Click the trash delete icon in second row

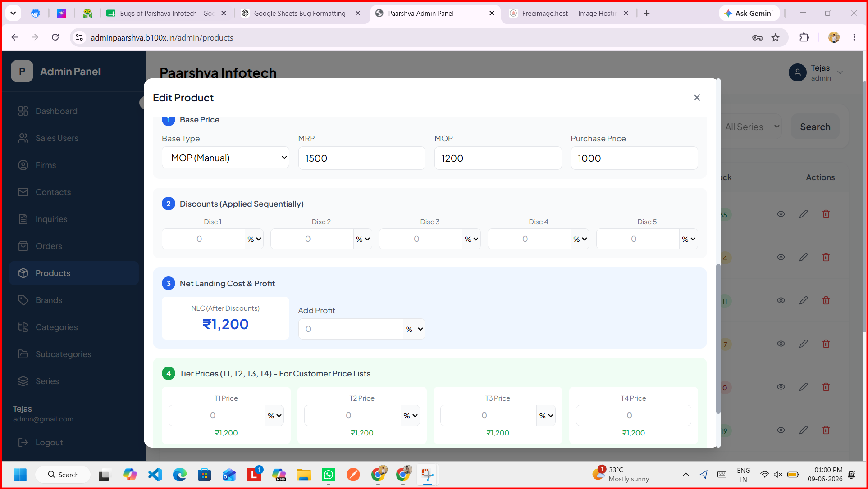pos(826,257)
